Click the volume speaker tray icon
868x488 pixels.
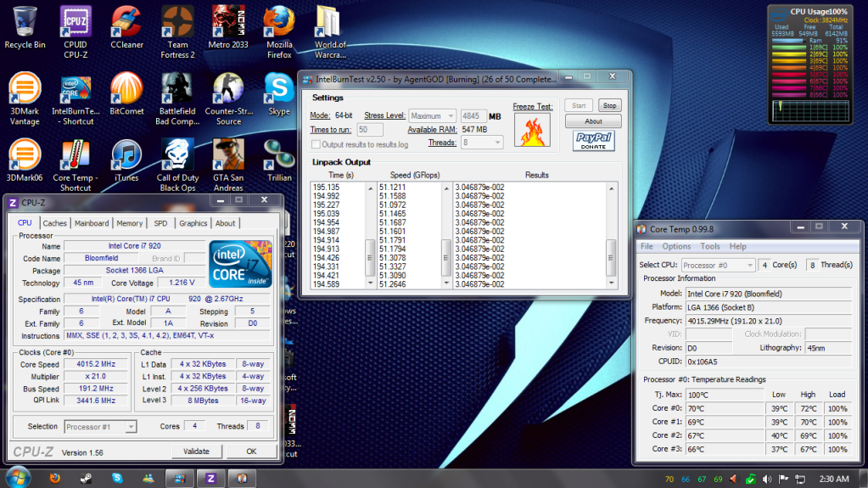767,480
